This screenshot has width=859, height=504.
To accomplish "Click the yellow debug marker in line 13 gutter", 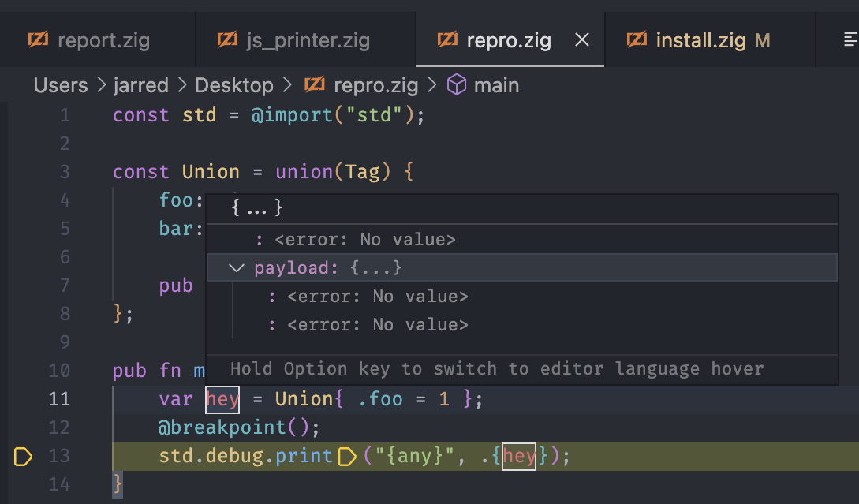I will tap(23, 457).
